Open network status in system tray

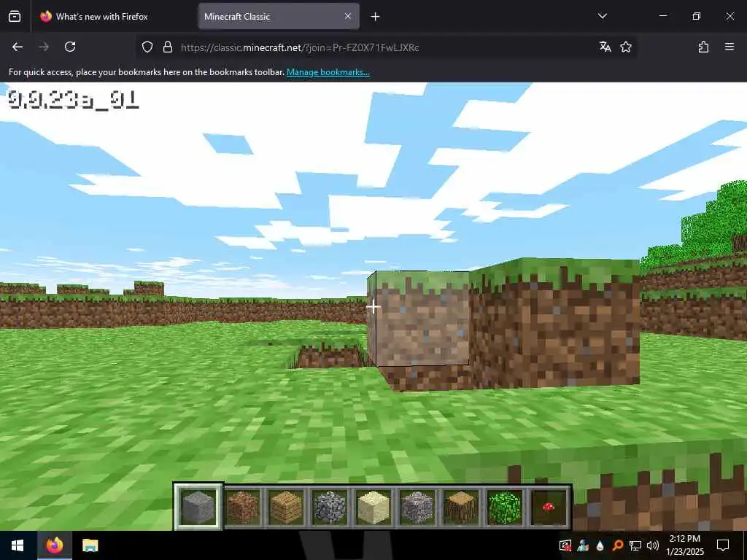coord(635,545)
